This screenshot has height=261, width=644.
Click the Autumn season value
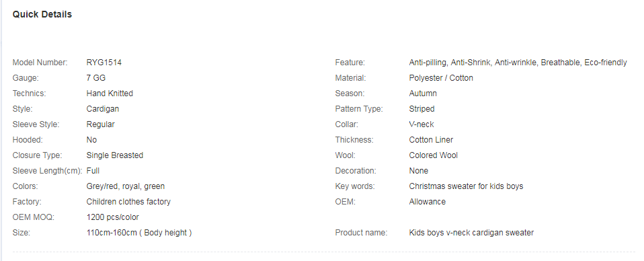[x=423, y=94]
